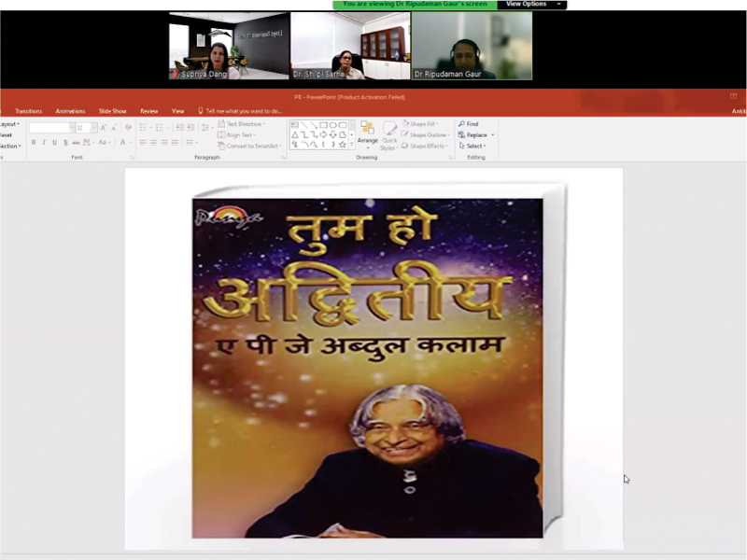Click Ribbon Display Options icon
Screen dimensions: 747x560
[733, 96]
